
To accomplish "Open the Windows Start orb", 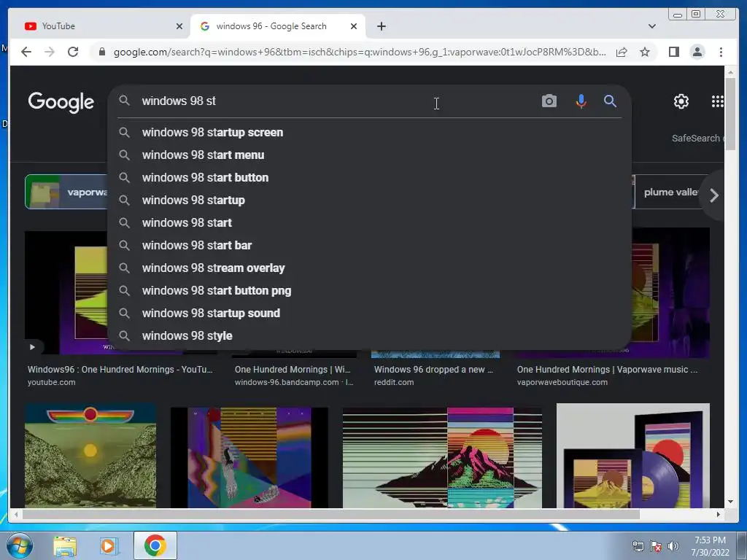I will [x=19, y=545].
